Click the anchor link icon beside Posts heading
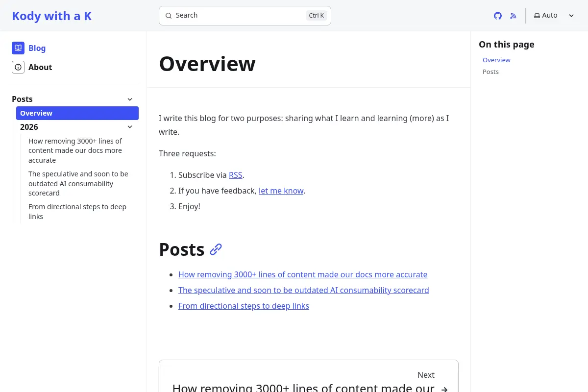 216,249
